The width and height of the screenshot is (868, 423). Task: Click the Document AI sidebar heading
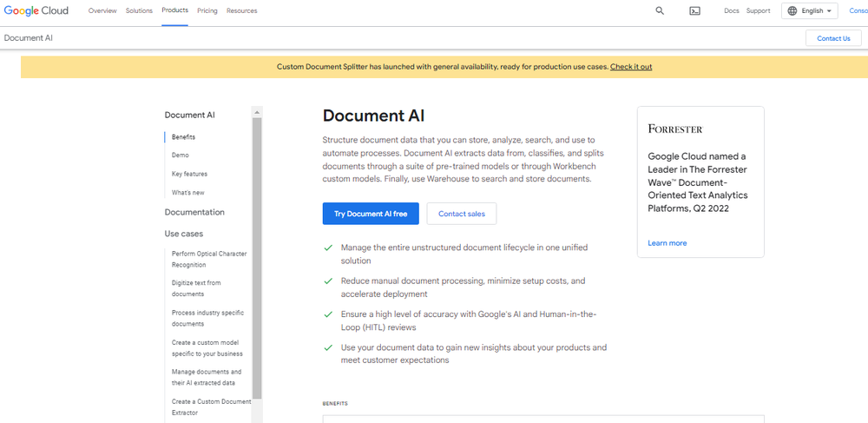tap(189, 116)
